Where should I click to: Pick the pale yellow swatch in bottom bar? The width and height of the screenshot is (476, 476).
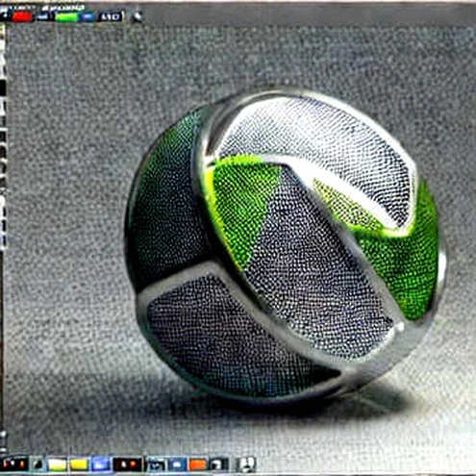click(x=58, y=464)
